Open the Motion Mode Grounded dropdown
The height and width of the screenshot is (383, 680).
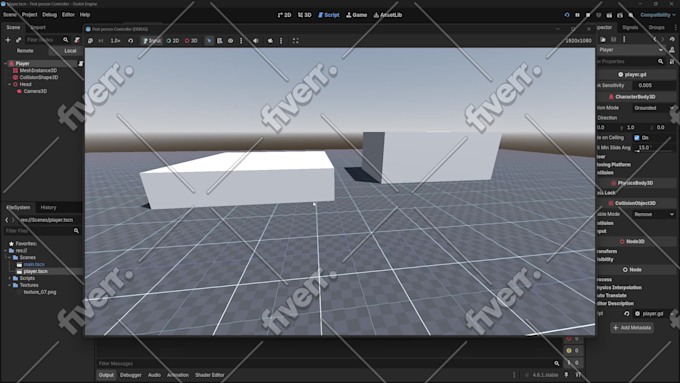click(x=654, y=108)
